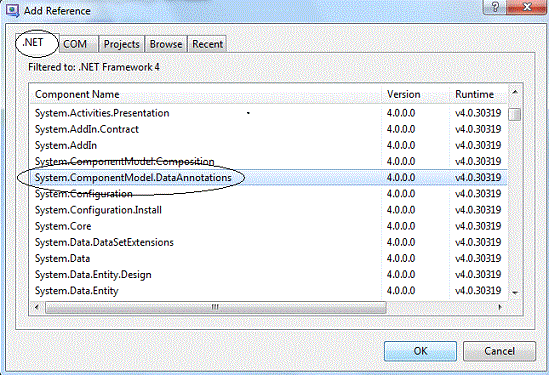Screen dimensions: 549x375
Task: Open the COM tab
Action: (x=79, y=44)
